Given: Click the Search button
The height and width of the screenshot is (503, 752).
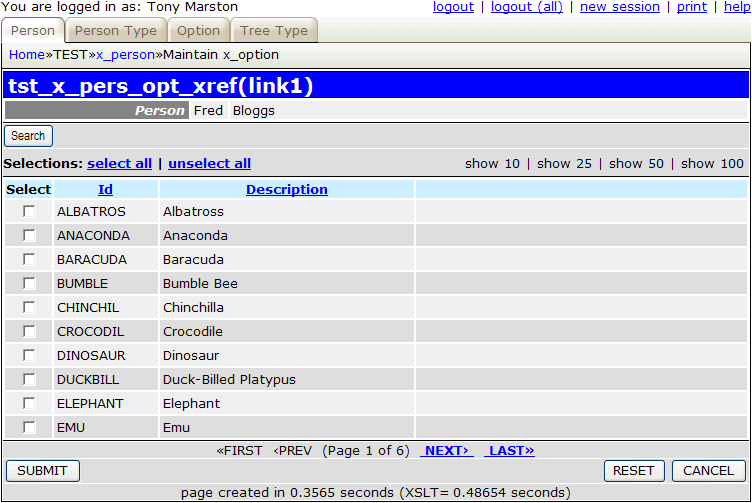Looking at the screenshot, I should 28,136.
